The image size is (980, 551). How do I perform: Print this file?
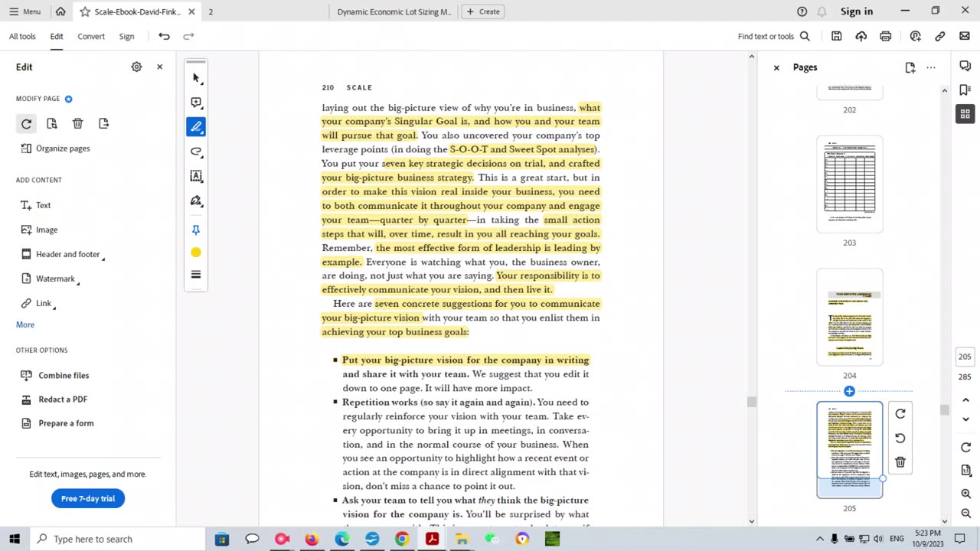(x=886, y=36)
